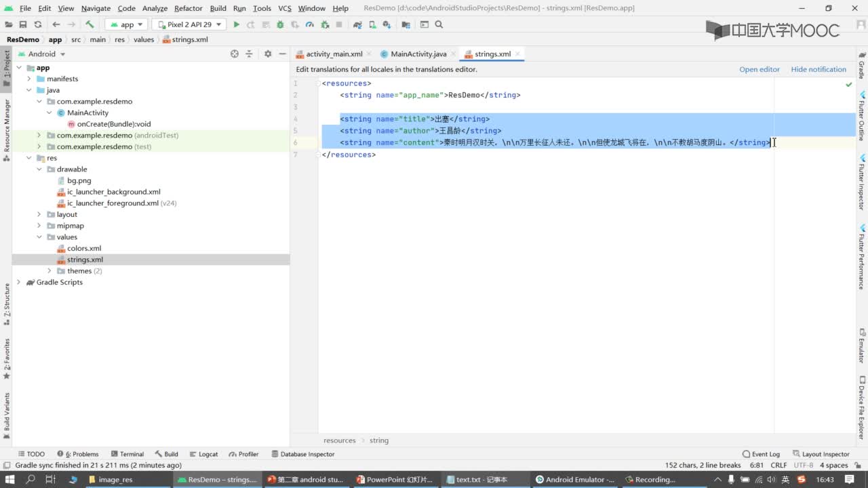Select colors.xml in values folder
The height and width of the screenshot is (488, 868).
point(84,248)
